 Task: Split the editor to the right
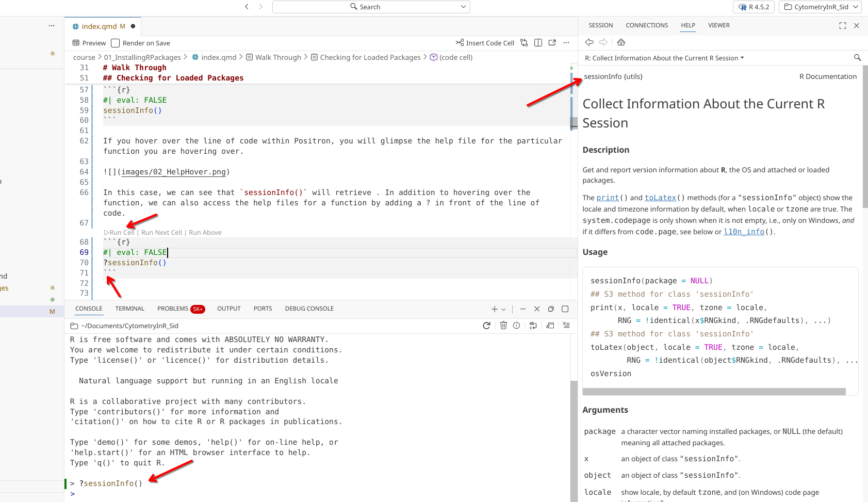click(538, 43)
